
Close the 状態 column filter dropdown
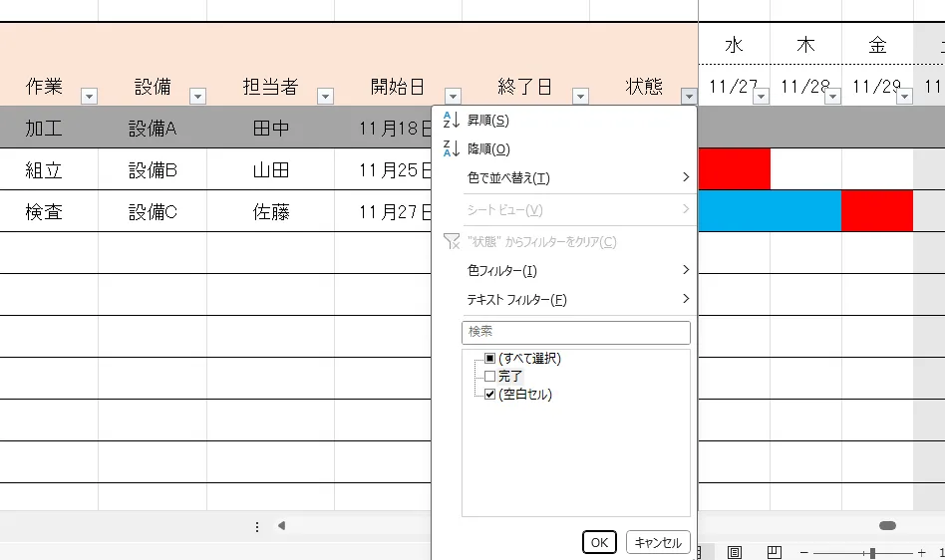(x=689, y=97)
